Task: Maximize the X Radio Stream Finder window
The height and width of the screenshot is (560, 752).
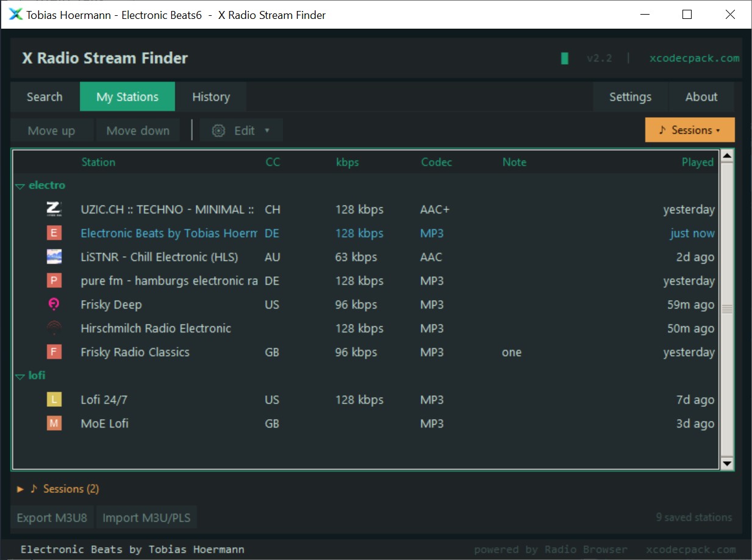Action: (687, 15)
